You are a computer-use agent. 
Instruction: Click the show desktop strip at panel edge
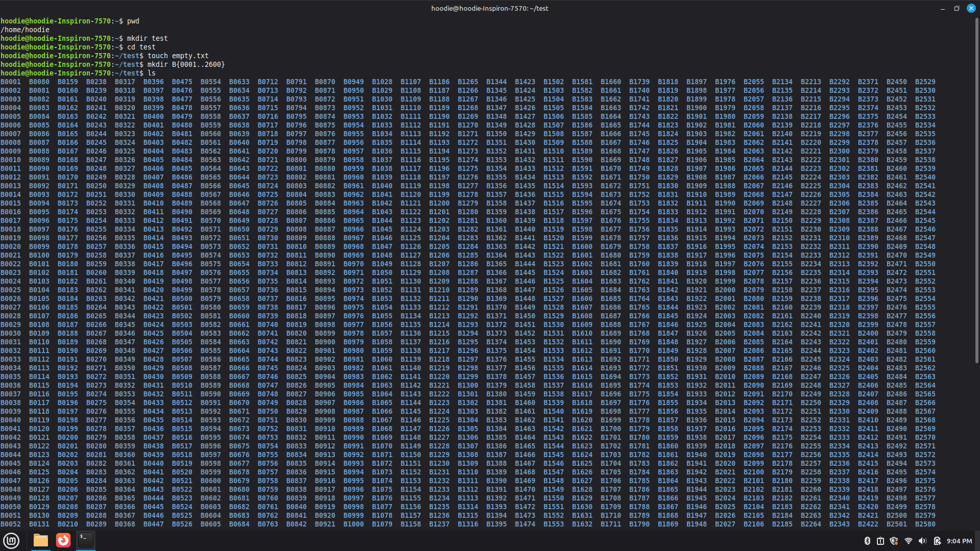coord(978,541)
